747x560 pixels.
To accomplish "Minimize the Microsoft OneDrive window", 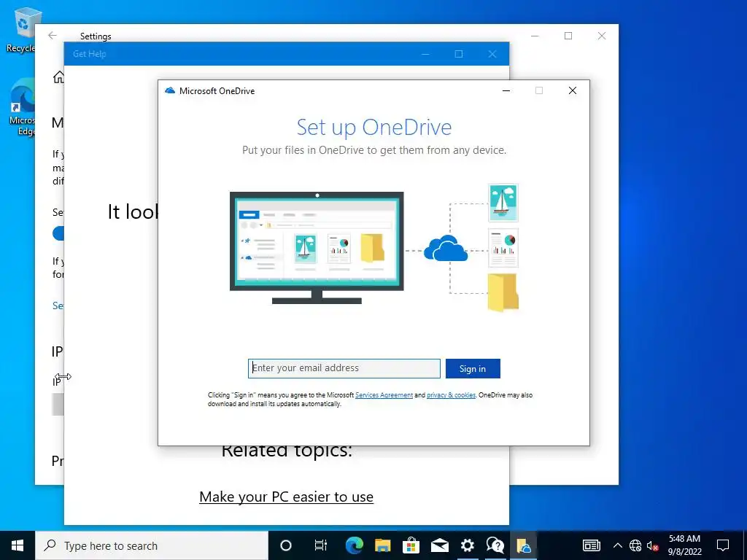I will pos(506,90).
